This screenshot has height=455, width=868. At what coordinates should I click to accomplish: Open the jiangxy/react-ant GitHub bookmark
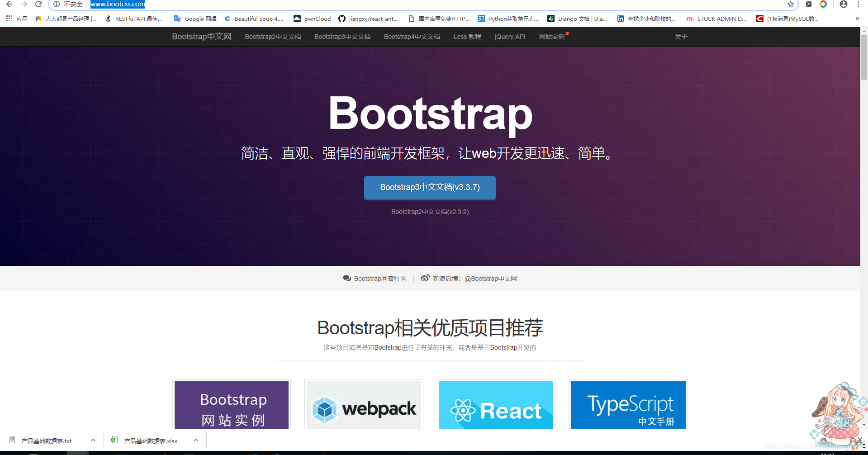pos(368,19)
